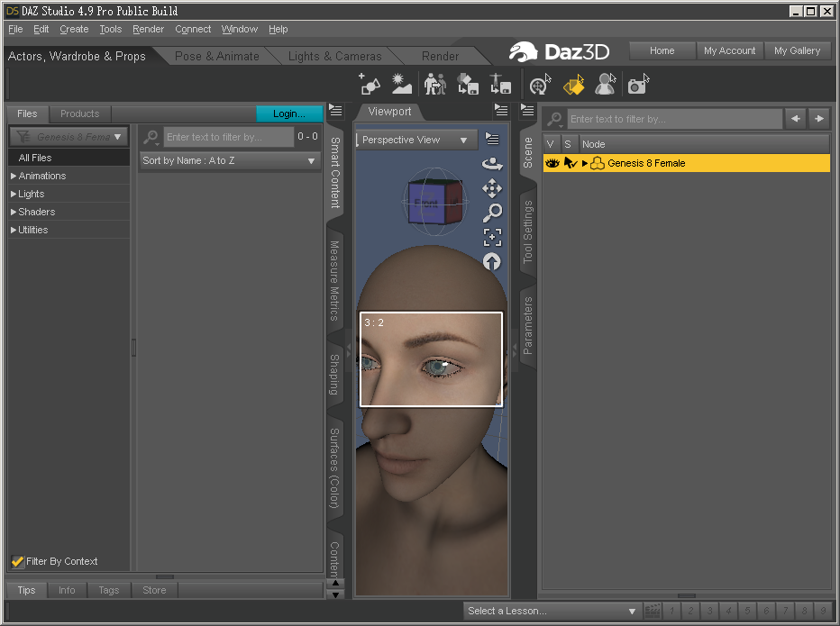Screen dimensions: 840x626
Task: Click the figures transfer toolbar icon
Action: [x=435, y=84]
